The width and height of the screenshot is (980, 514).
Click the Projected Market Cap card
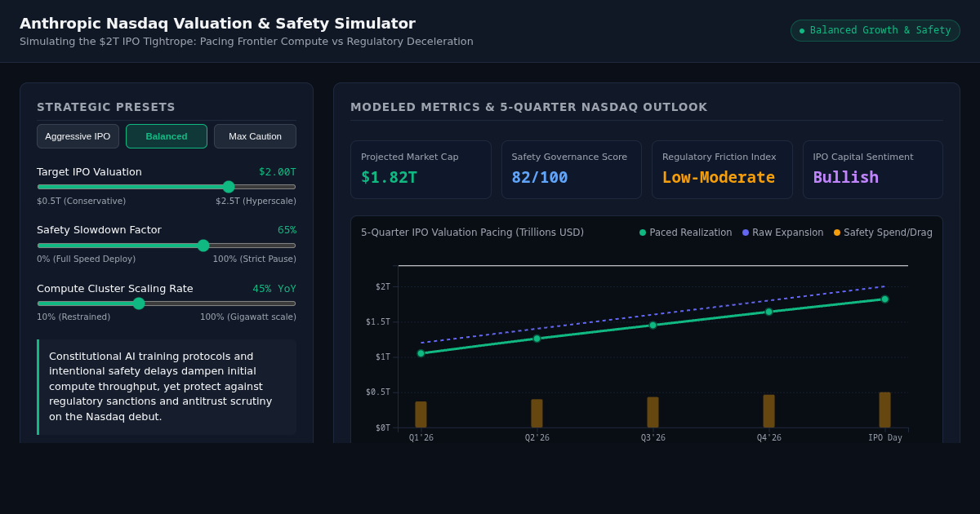click(421, 170)
